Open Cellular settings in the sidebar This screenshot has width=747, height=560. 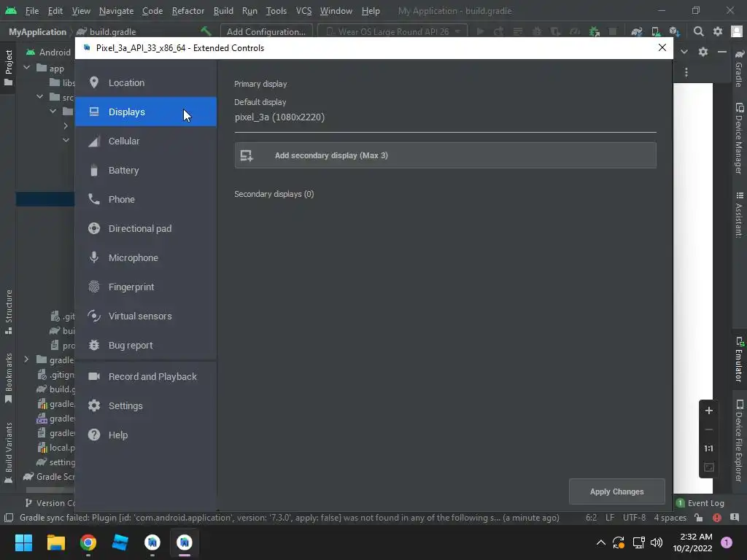(145, 141)
